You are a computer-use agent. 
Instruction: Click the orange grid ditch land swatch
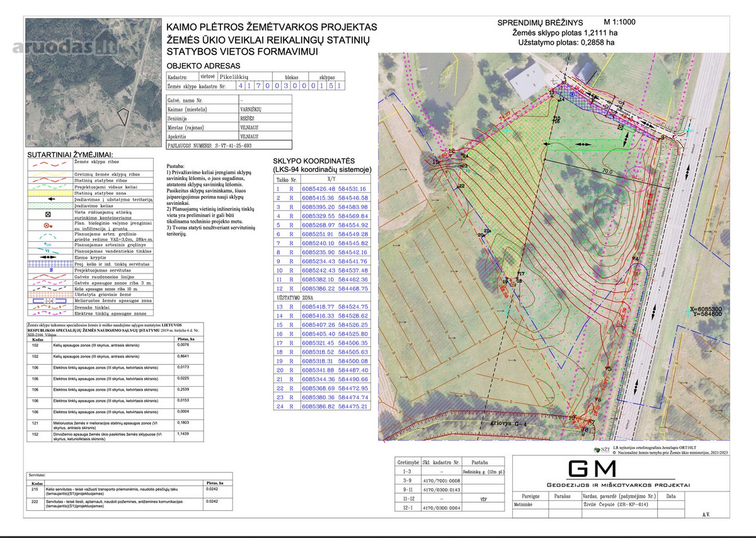(x=50, y=294)
